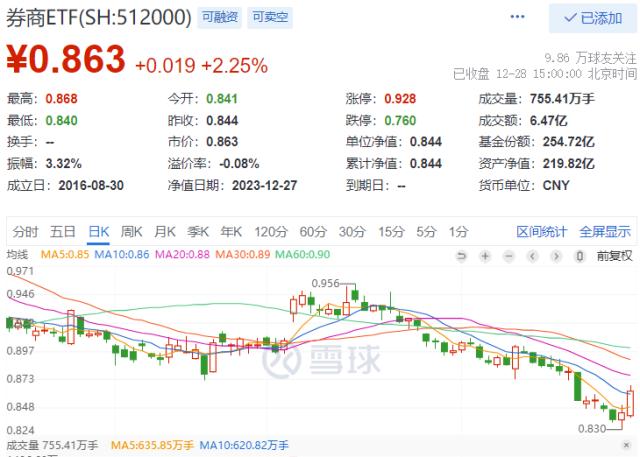Select the 季K chart tab
Image resolution: width=640 pixels, height=457 pixels.
coord(198,232)
